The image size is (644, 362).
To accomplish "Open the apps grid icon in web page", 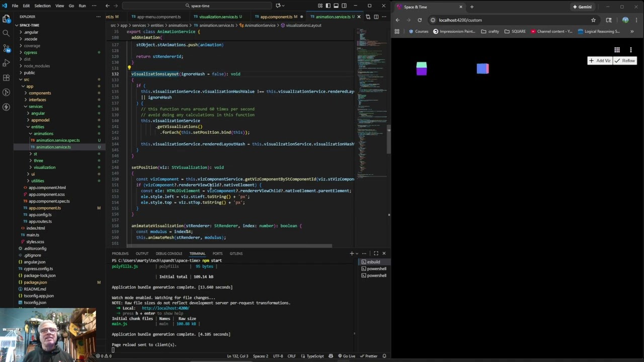I will 617,50.
